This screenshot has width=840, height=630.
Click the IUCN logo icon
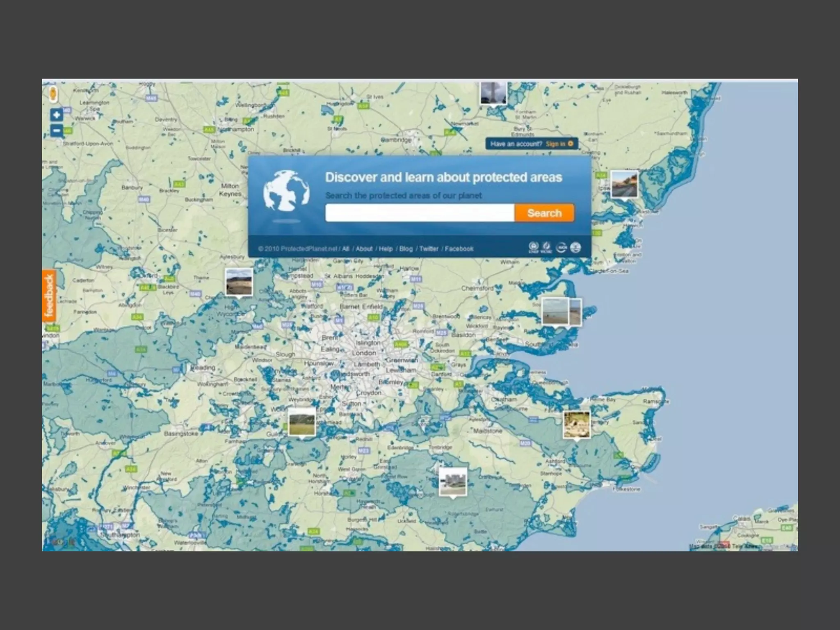point(561,247)
